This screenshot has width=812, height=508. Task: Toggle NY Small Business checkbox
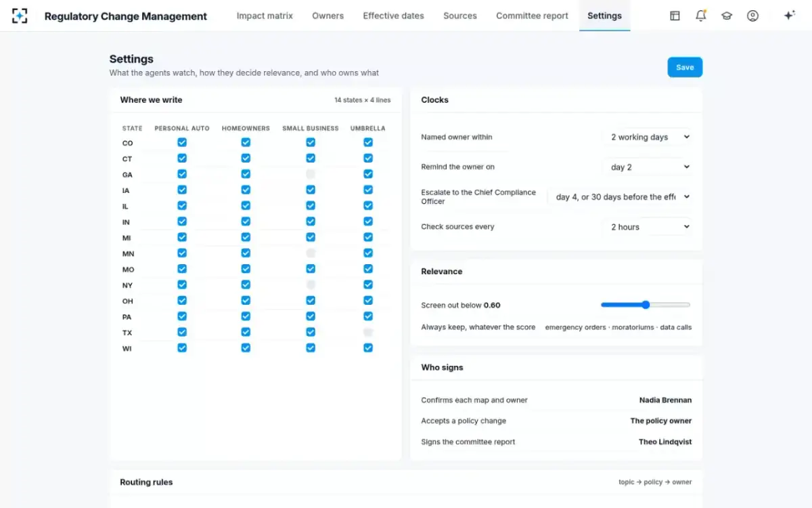tap(311, 284)
